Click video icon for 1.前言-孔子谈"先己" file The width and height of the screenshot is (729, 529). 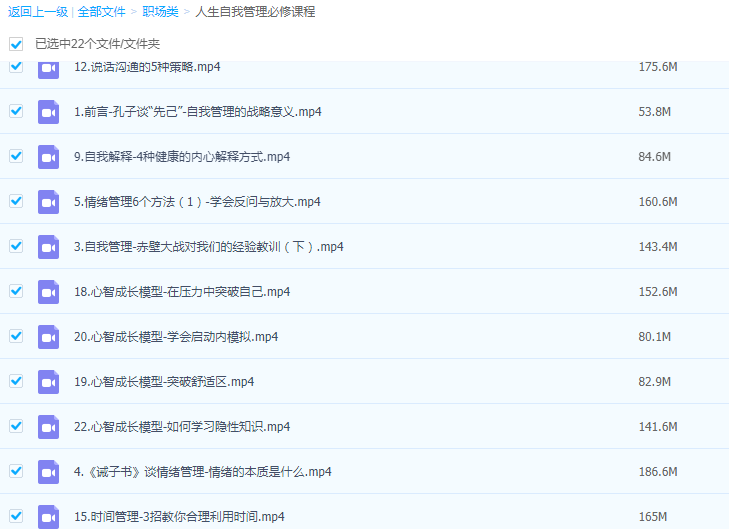pos(48,112)
